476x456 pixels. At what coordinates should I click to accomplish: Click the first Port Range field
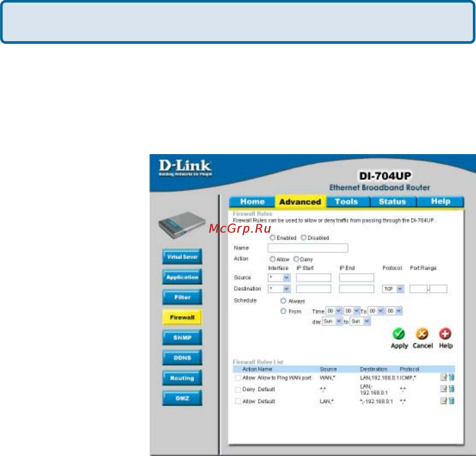coord(418,289)
